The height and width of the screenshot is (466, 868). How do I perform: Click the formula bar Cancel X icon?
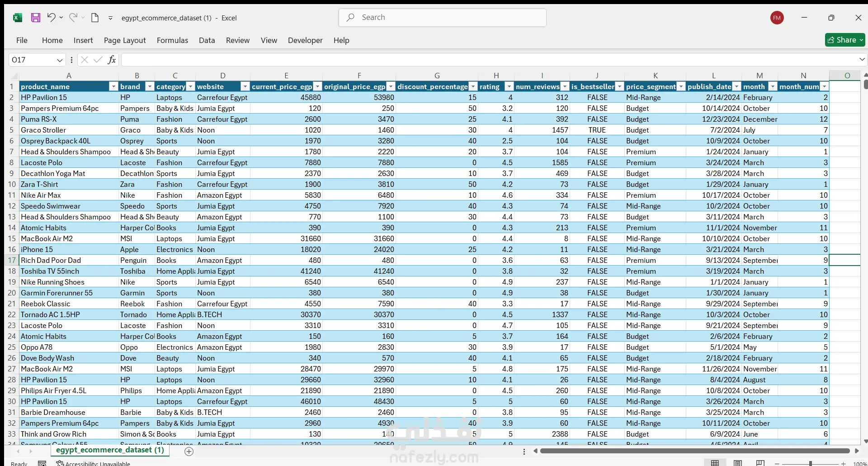(85, 60)
